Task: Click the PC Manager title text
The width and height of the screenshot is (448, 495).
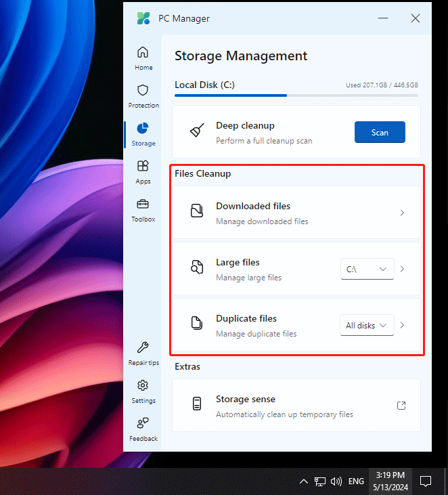Action: 184,19
